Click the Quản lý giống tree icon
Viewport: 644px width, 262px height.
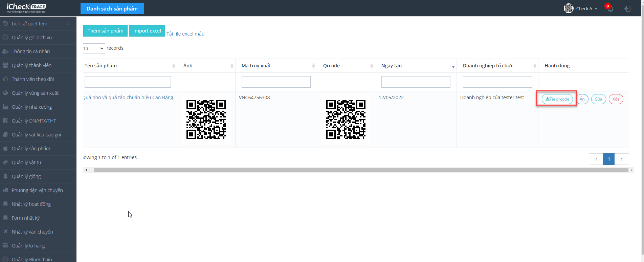point(5,176)
